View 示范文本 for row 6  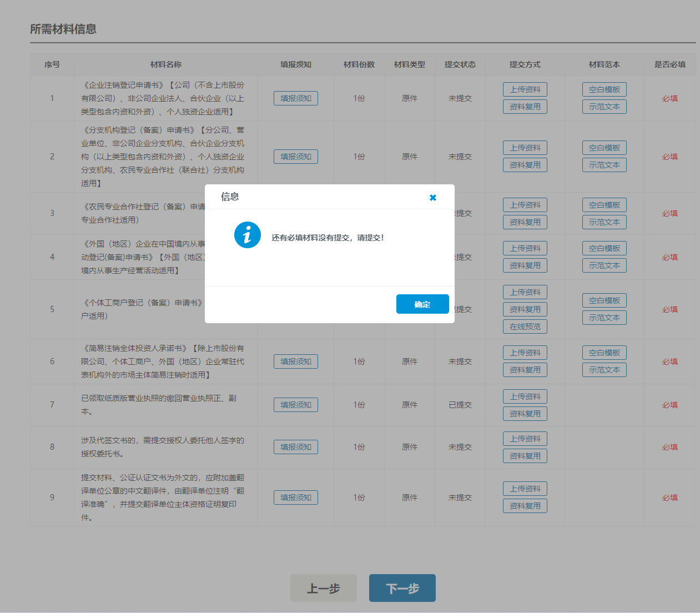[x=605, y=370]
